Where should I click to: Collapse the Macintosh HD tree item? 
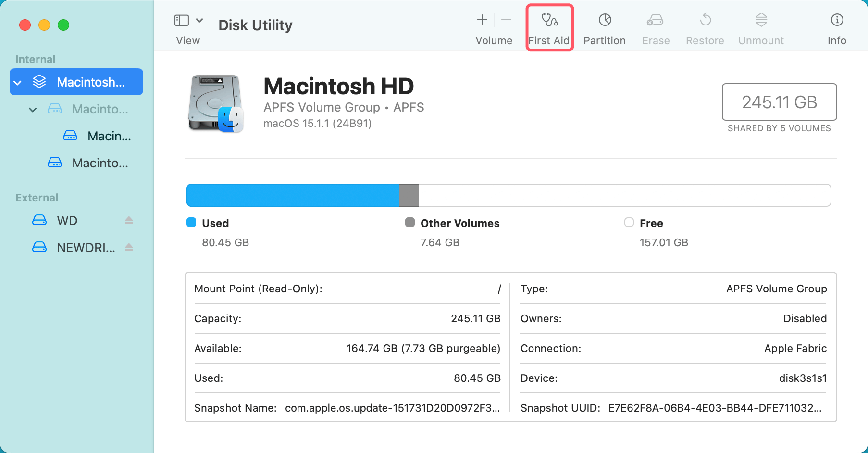click(18, 82)
